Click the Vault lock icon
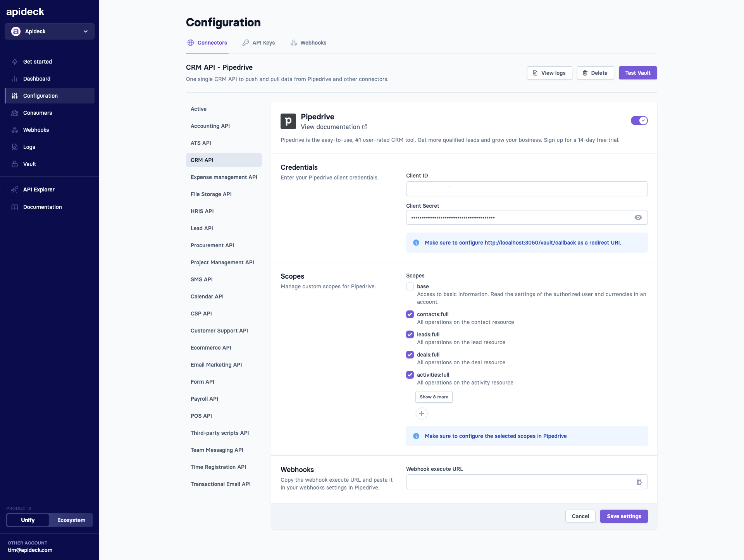 tap(15, 164)
